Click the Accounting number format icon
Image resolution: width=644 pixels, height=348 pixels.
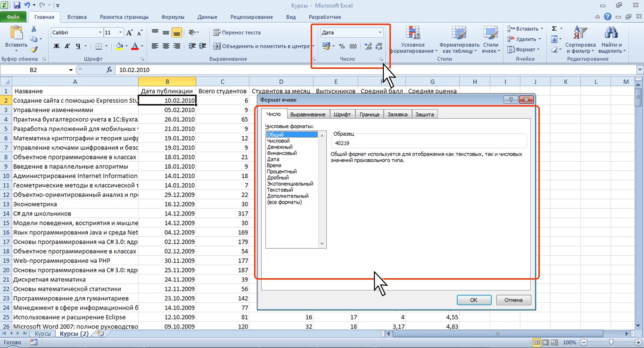click(326, 46)
